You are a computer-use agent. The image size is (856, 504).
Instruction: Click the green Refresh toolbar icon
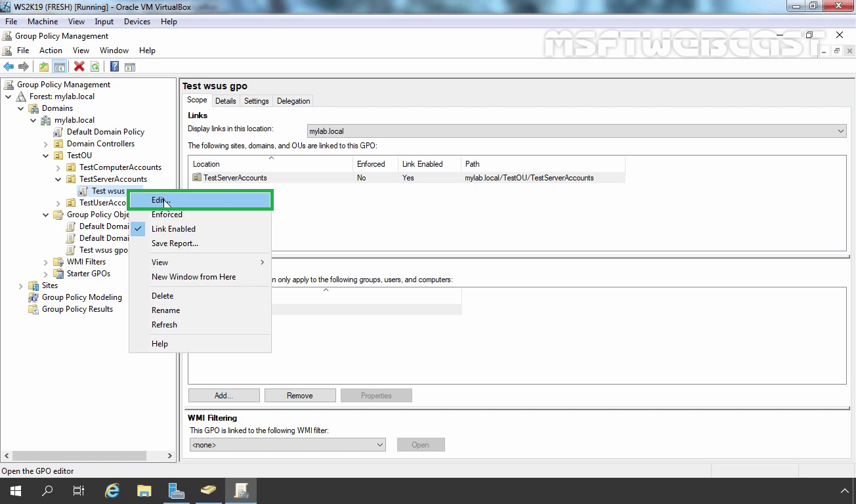click(x=95, y=66)
